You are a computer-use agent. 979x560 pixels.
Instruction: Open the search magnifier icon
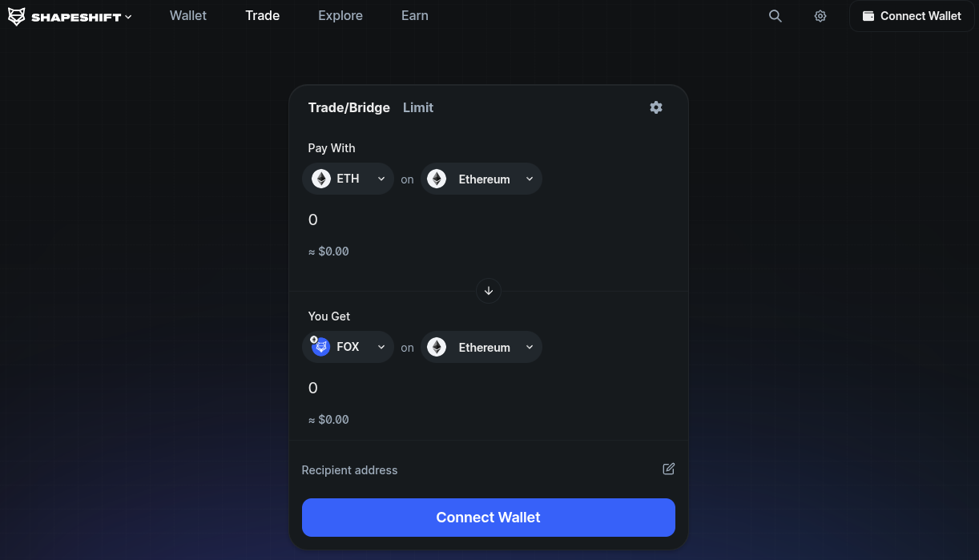click(x=775, y=16)
